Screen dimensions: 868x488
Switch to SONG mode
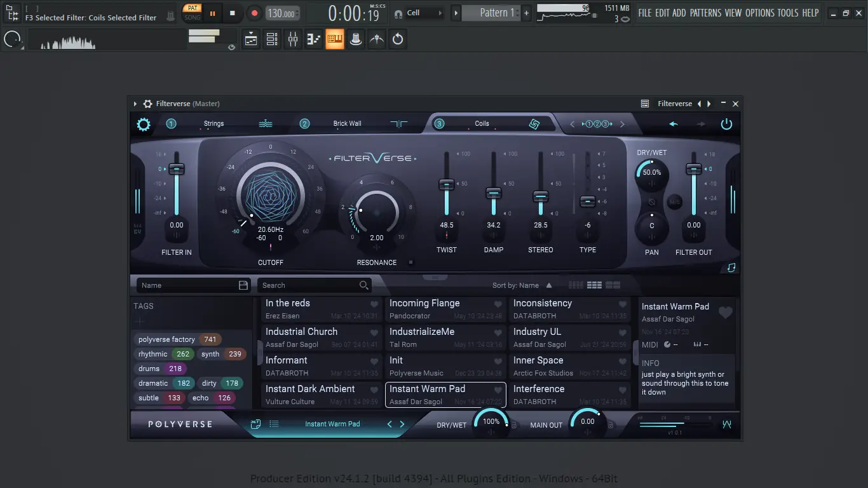[x=192, y=17]
